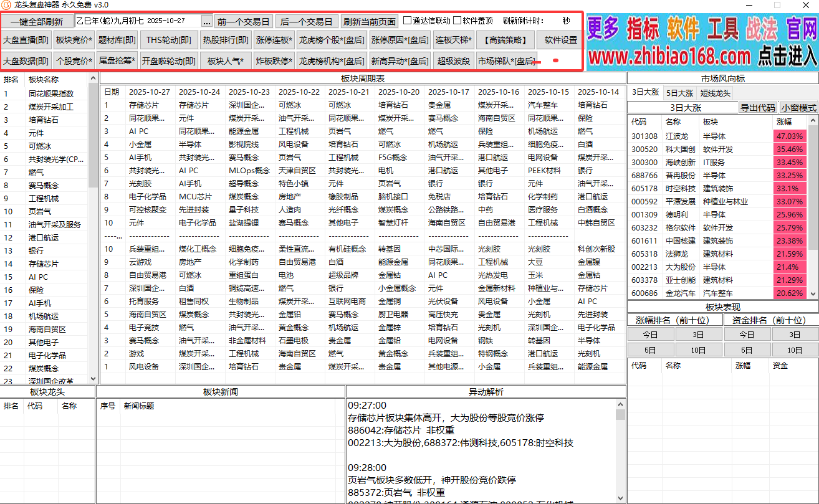This screenshot has height=504, width=819.
Task: Click the 导出代码 button
Action: (757, 108)
